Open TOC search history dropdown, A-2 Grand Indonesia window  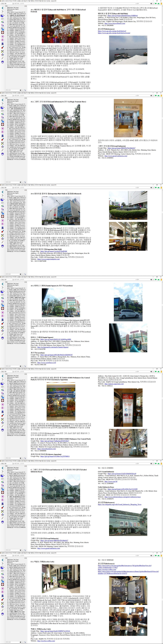coord(23,182)
